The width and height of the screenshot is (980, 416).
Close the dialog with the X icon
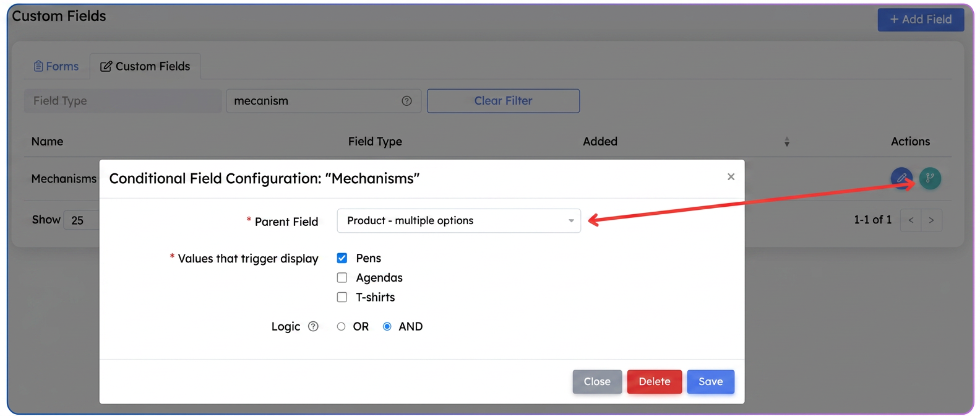pos(731,177)
